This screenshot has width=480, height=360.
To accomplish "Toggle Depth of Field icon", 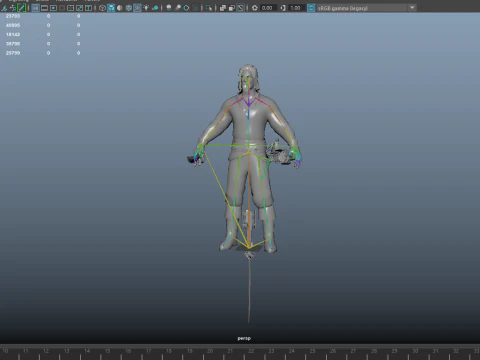I will (x=196, y=8).
